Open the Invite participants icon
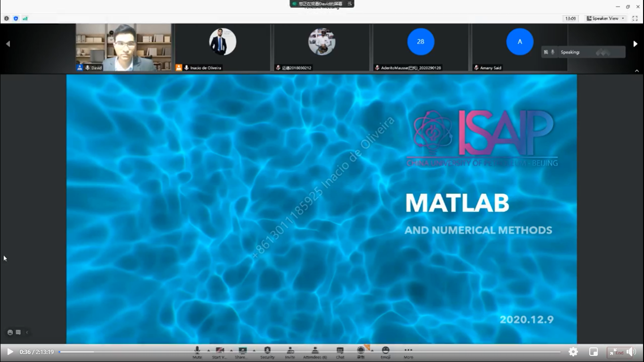The height and width of the screenshot is (362, 644). 290,351
